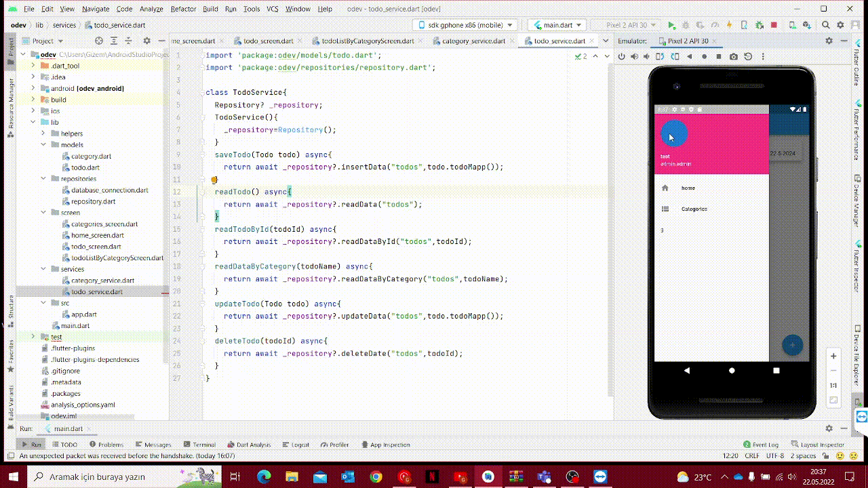This screenshot has width=868, height=488.
Task: Expand all icon in Project panel header
Action: point(115,41)
